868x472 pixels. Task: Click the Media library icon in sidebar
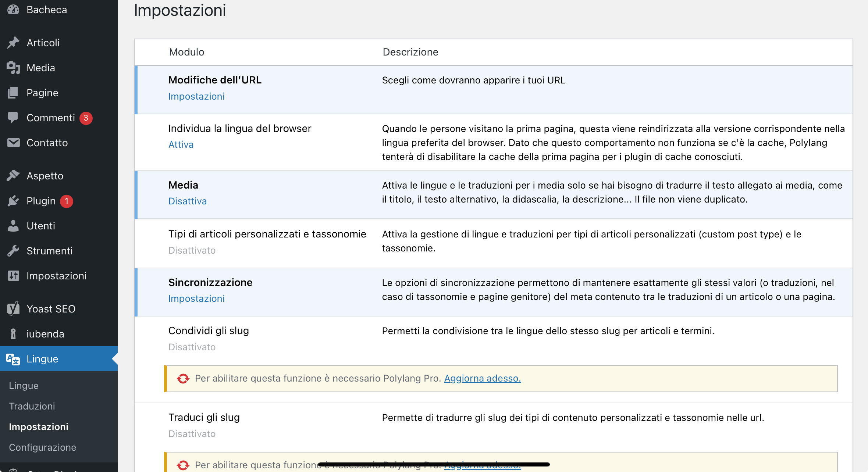[13, 68]
